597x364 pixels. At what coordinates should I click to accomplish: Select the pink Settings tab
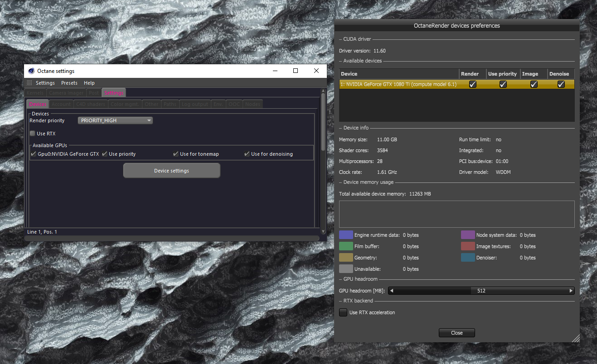click(114, 93)
